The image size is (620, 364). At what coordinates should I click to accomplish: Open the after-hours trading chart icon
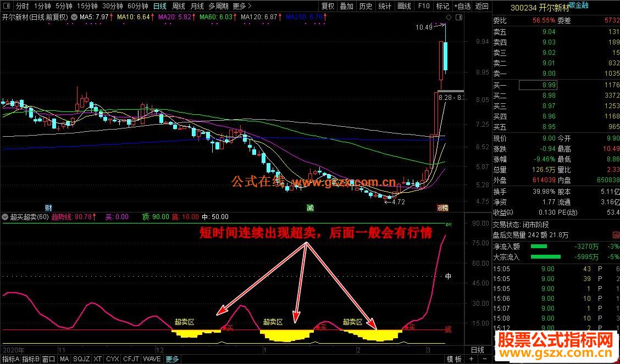616,235
